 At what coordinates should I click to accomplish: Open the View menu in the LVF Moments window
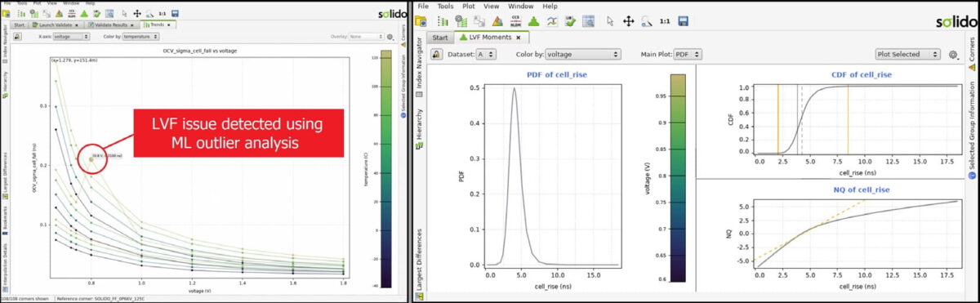(x=492, y=6)
